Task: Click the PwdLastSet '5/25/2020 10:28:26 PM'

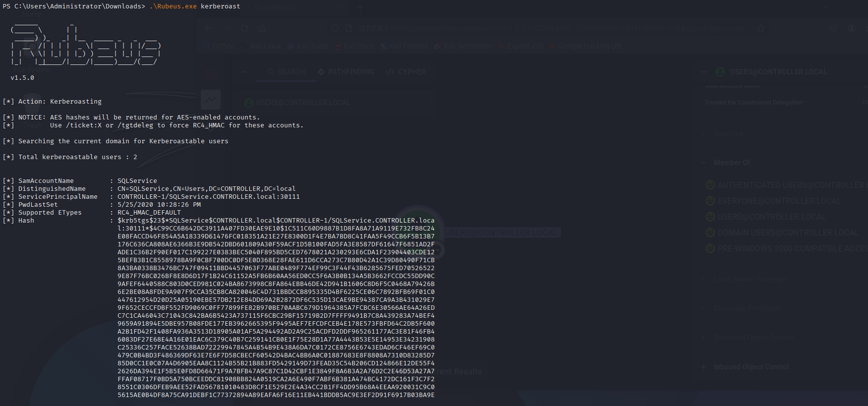Action: 159,204
